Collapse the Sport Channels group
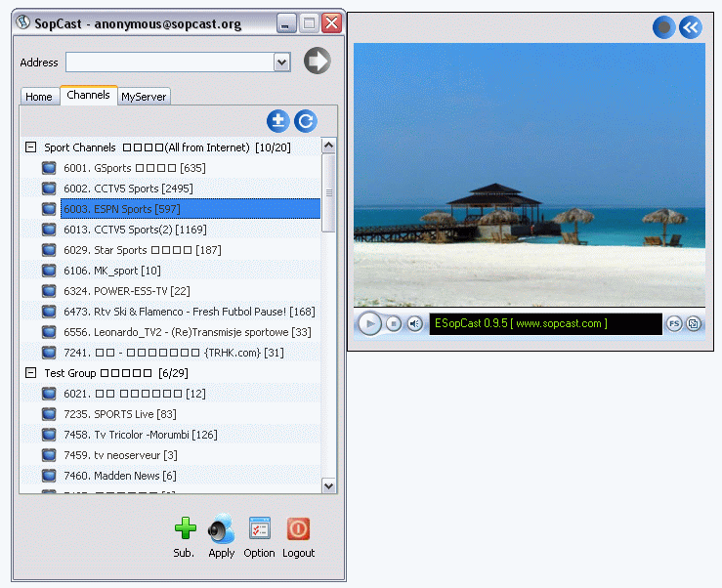Image resolution: width=722 pixels, height=588 pixels. [x=30, y=147]
